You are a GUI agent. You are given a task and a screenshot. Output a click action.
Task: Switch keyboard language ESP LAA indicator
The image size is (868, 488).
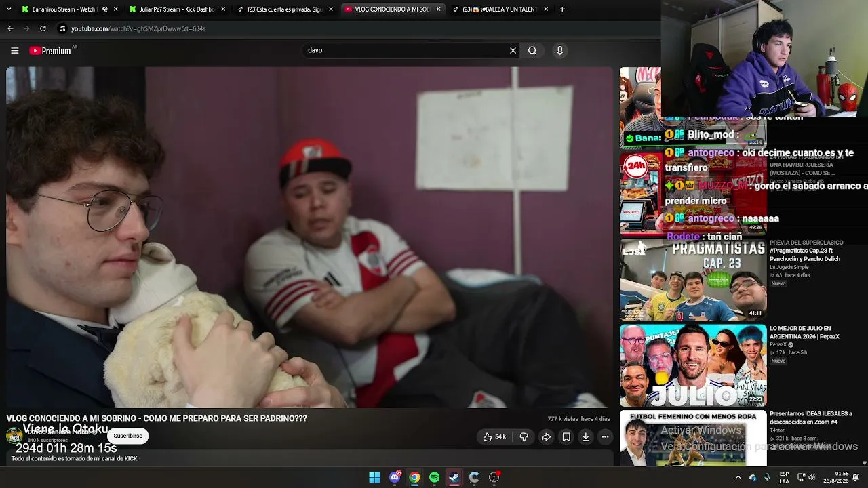point(784,477)
